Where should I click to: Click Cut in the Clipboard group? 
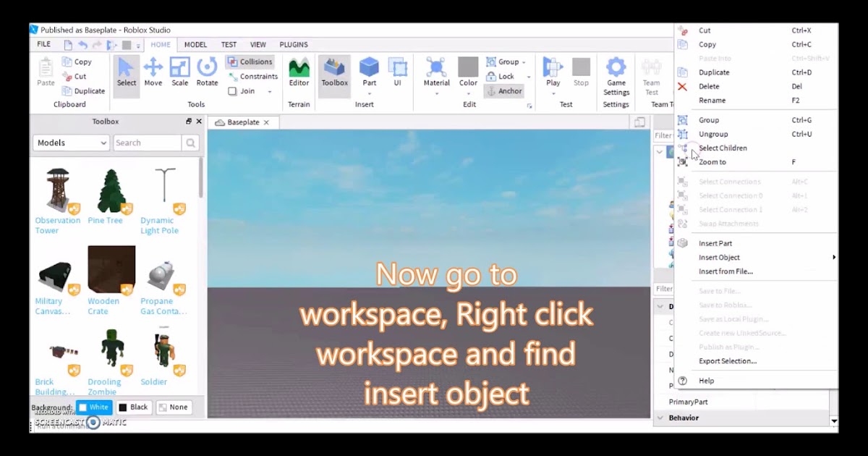coord(74,77)
